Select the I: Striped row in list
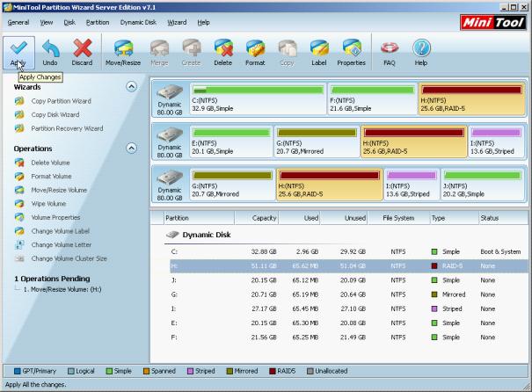532x392 pixels. tap(349, 309)
